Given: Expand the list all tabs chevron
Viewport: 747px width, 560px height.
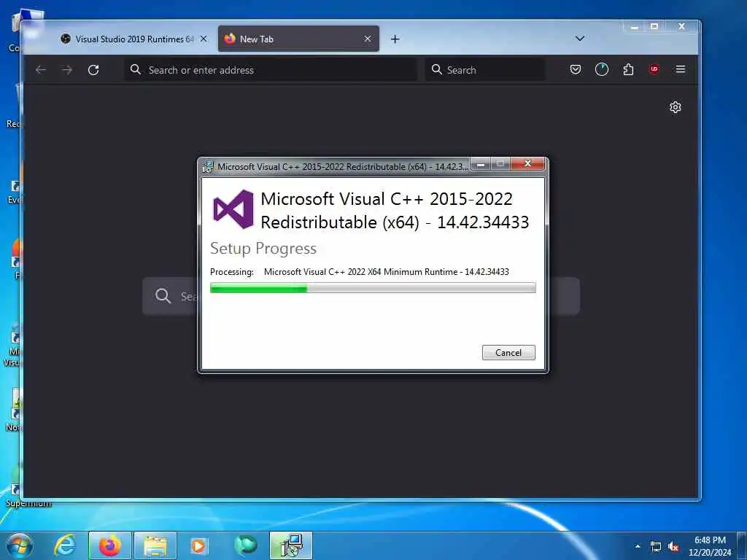Looking at the screenshot, I should [x=580, y=39].
